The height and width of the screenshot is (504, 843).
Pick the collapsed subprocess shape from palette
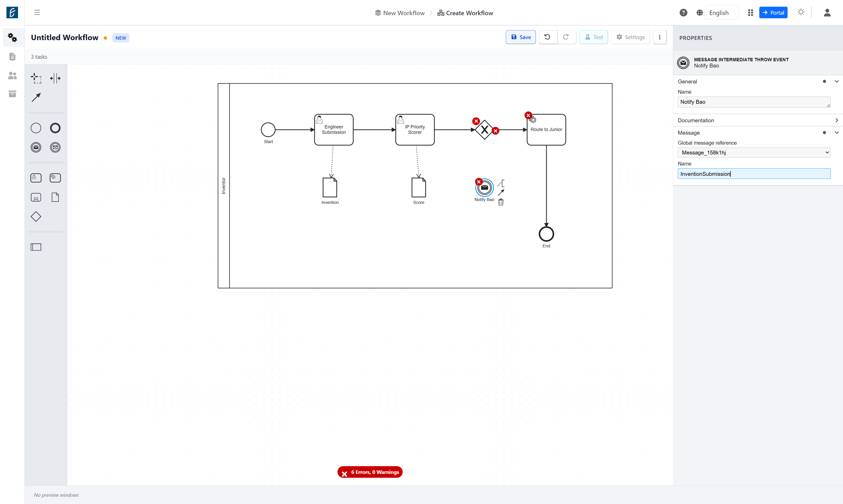point(36,197)
